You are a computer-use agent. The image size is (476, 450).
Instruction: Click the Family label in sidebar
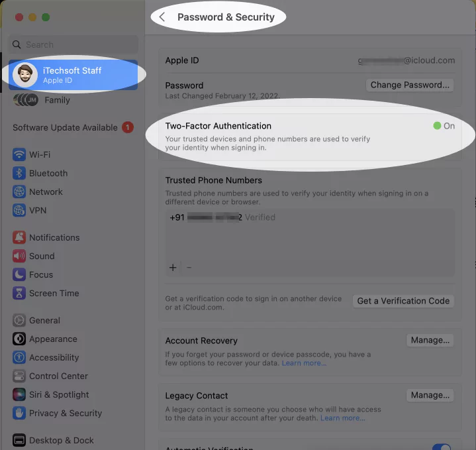coord(57,100)
